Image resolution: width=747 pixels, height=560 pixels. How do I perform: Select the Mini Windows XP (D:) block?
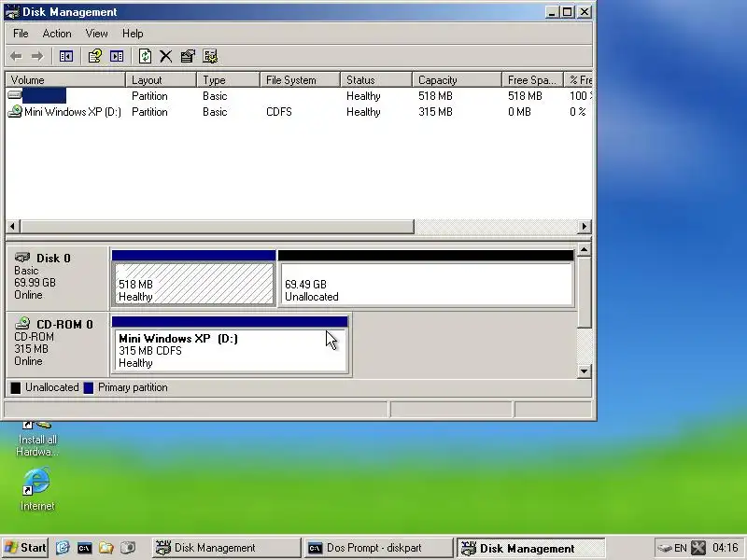(230, 344)
